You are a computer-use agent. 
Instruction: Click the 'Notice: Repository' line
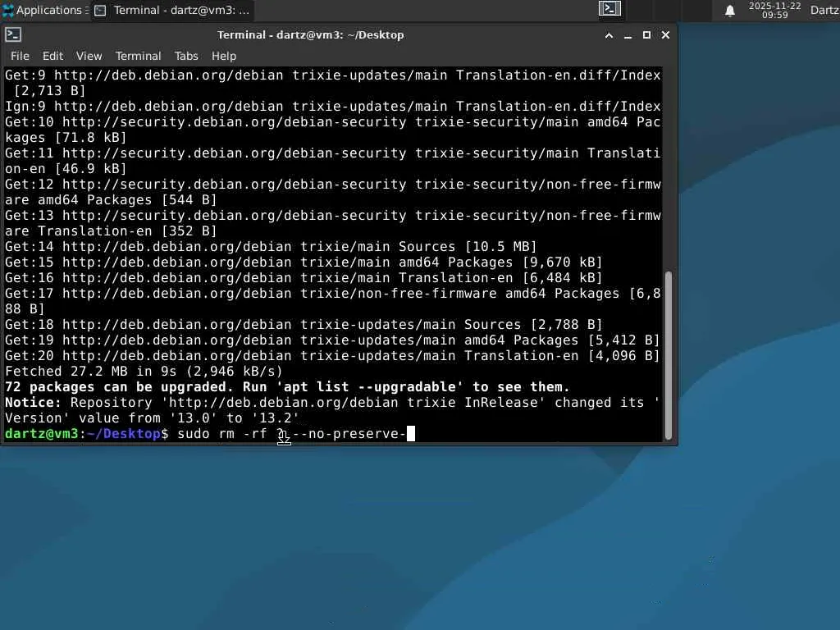coord(332,410)
